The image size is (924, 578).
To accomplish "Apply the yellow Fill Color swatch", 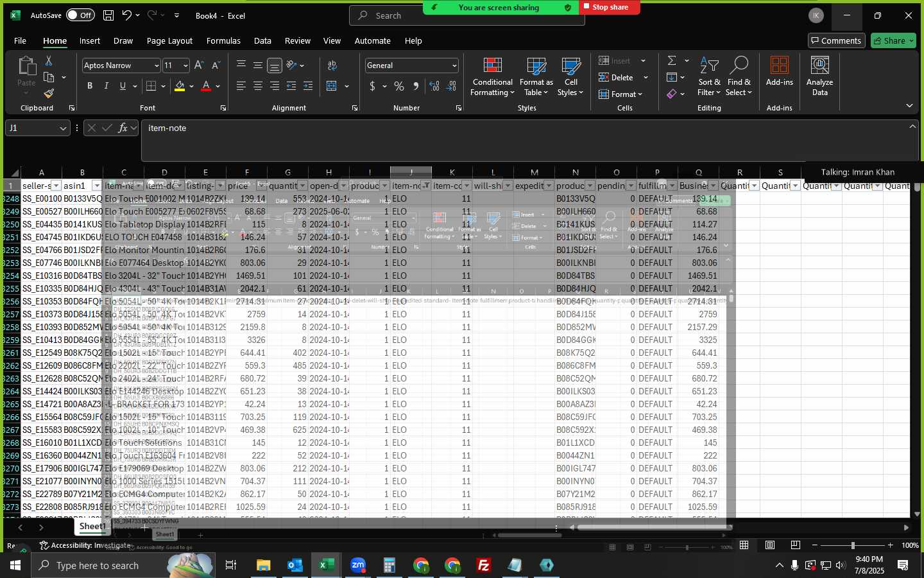I will coord(180,86).
